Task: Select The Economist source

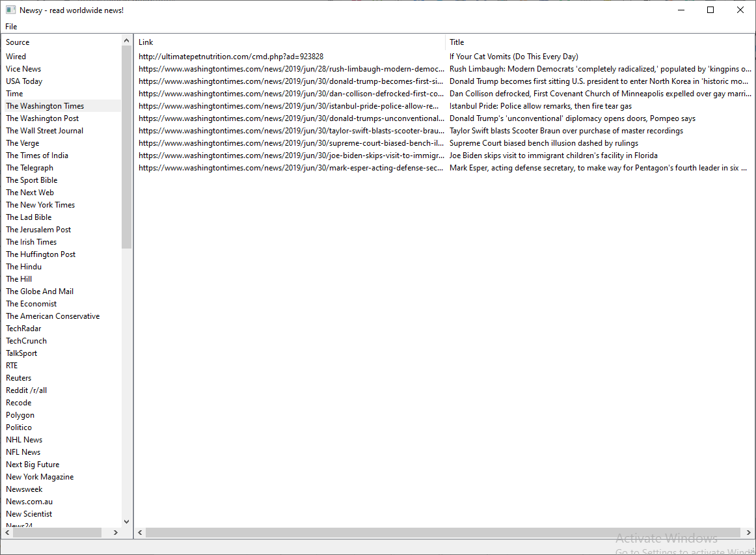Action: pos(31,305)
